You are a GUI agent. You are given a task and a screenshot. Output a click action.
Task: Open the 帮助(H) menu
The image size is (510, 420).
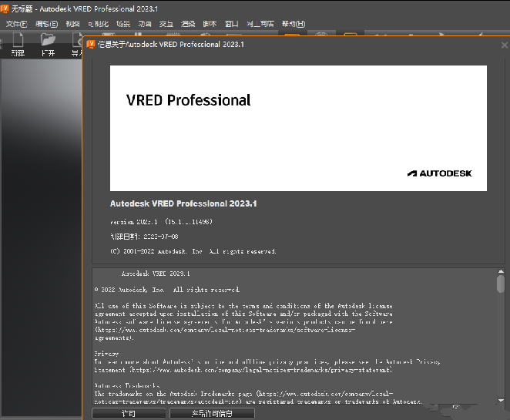(294, 24)
